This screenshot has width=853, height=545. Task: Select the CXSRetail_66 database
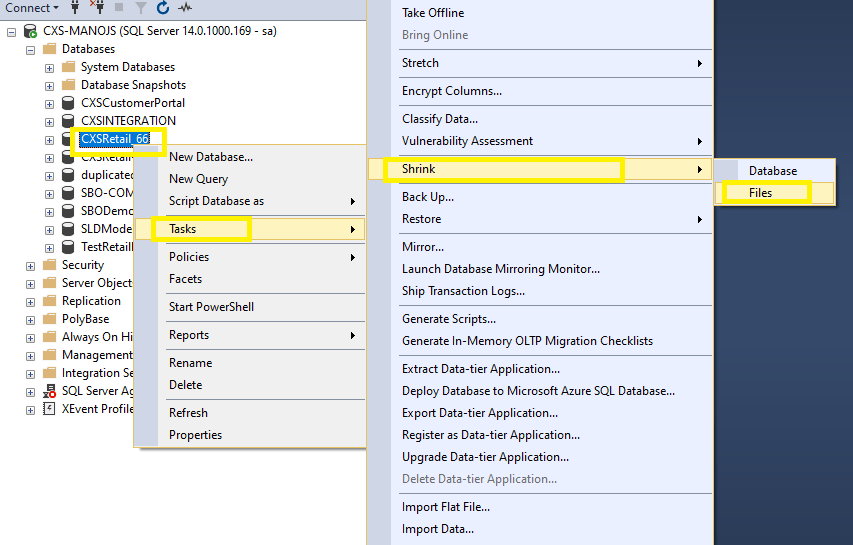[x=115, y=139]
